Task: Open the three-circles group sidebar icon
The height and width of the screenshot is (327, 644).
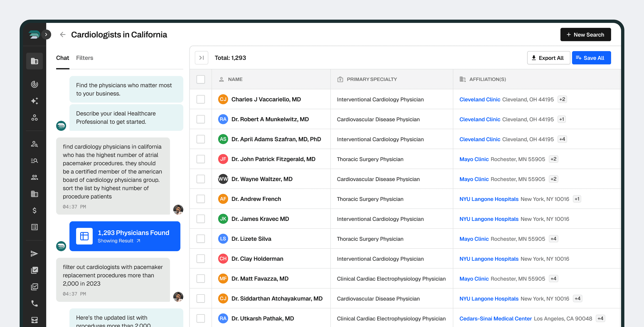Action: pyautogui.click(x=35, y=118)
